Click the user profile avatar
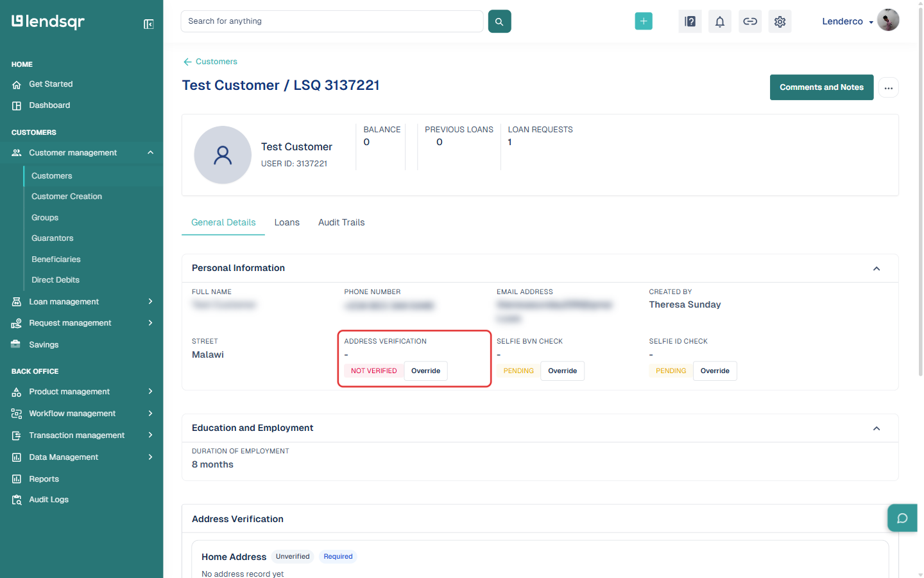The width and height of the screenshot is (924, 578). [888, 20]
